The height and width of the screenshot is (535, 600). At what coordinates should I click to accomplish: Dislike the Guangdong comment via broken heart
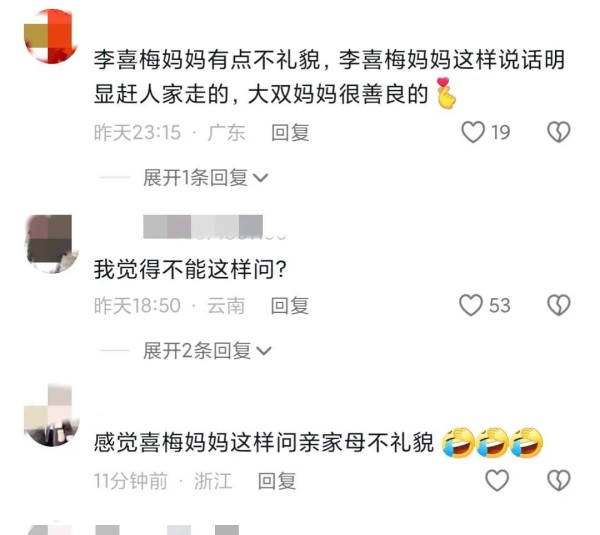pos(559,132)
